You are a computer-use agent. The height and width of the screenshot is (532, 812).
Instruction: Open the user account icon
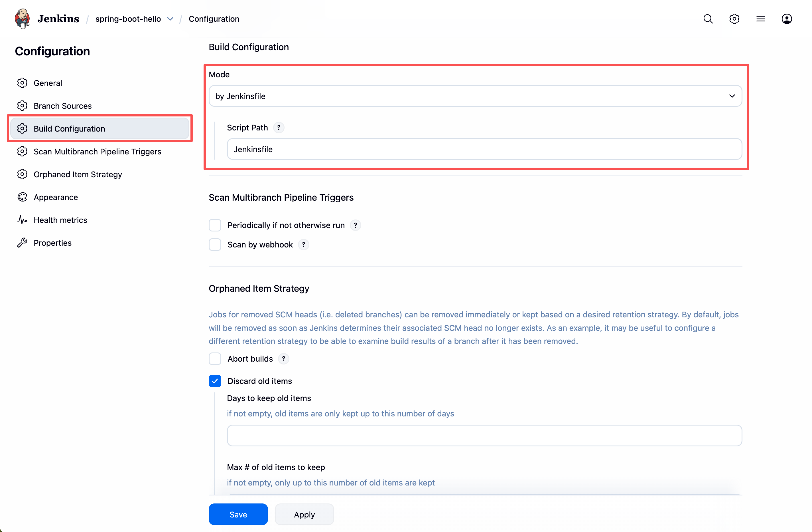click(x=787, y=19)
